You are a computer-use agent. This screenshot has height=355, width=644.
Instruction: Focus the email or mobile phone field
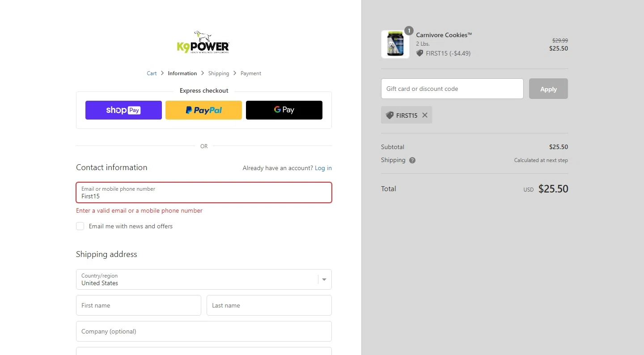pyautogui.click(x=204, y=192)
